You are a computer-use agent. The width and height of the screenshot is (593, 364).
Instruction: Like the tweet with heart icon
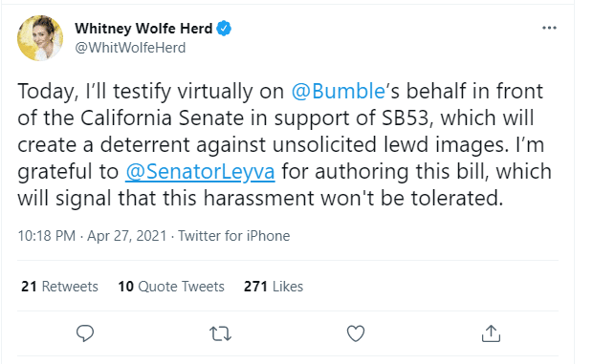point(356,333)
